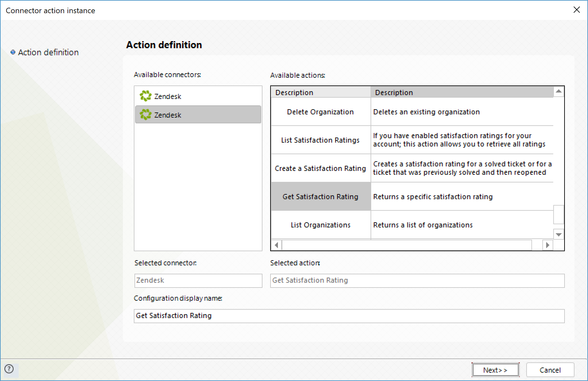
Task: Select the List Satisfaction Ratings action
Action: 321,140
